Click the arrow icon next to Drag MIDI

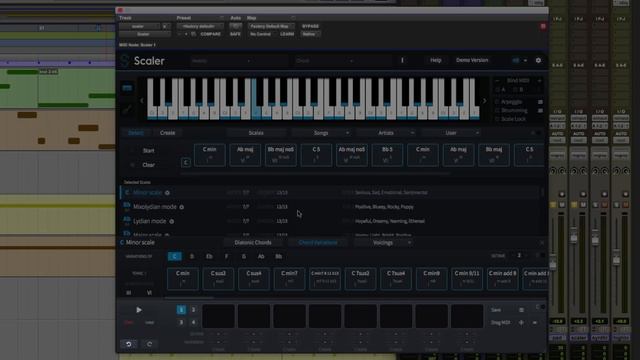coord(535,322)
